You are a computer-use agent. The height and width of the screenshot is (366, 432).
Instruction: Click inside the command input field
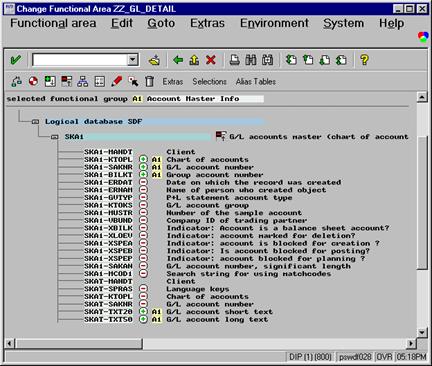[x=80, y=60]
